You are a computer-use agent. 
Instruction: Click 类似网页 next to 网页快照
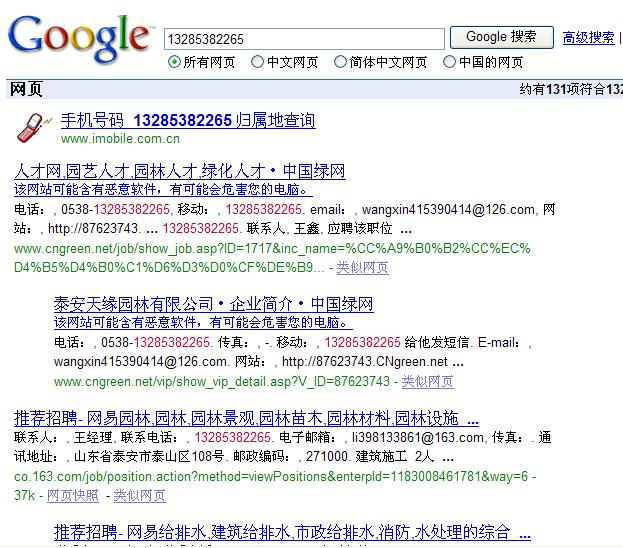(x=139, y=495)
